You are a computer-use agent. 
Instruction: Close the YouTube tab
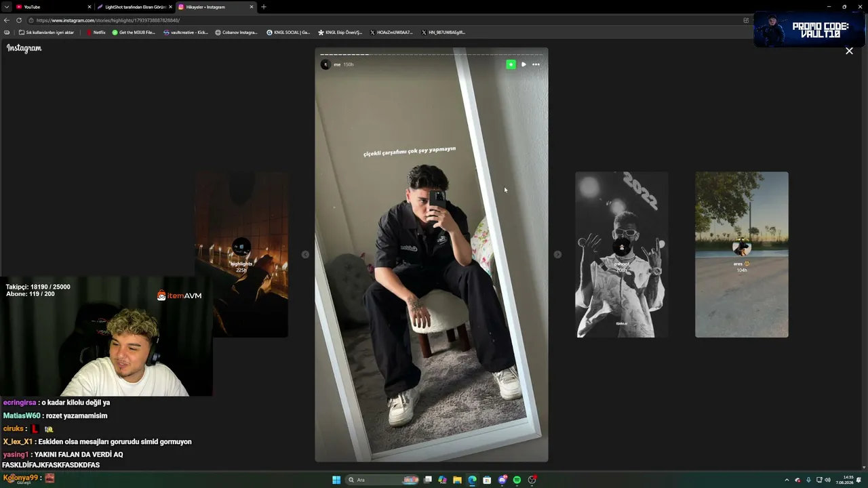(89, 7)
